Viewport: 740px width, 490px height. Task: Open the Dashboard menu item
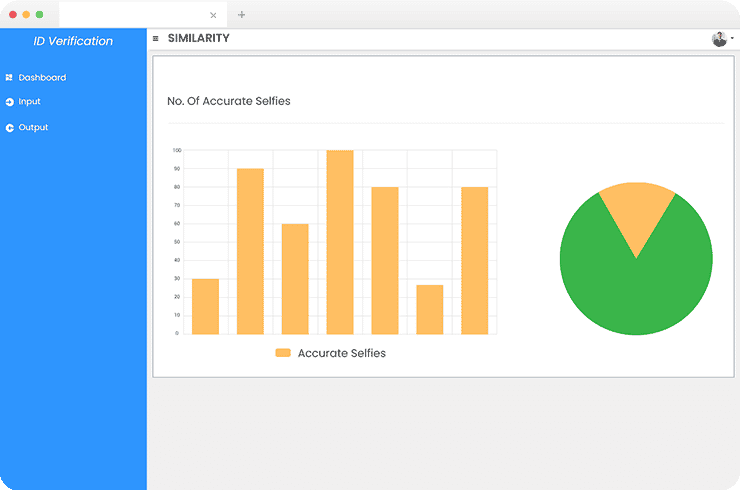(42, 78)
